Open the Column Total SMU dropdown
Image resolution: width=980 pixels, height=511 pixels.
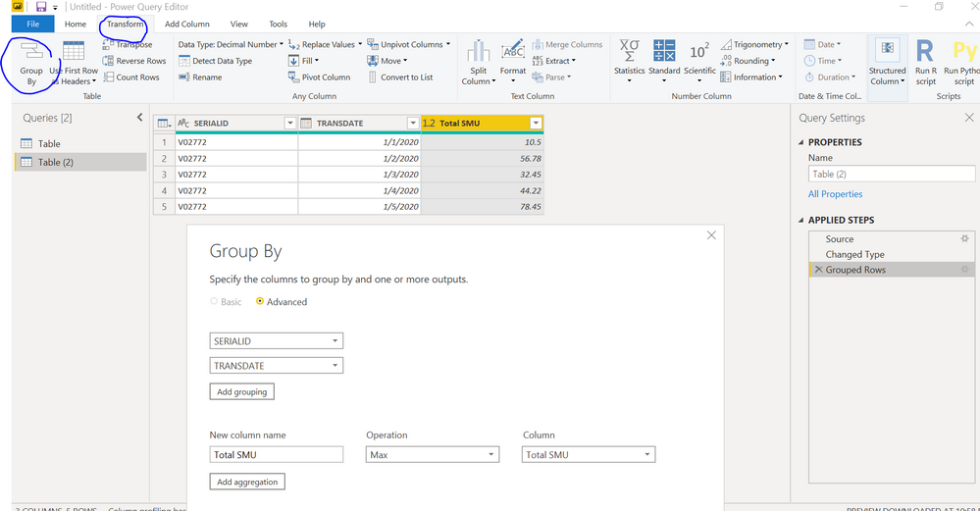pyautogui.click(x=589, y=455)
